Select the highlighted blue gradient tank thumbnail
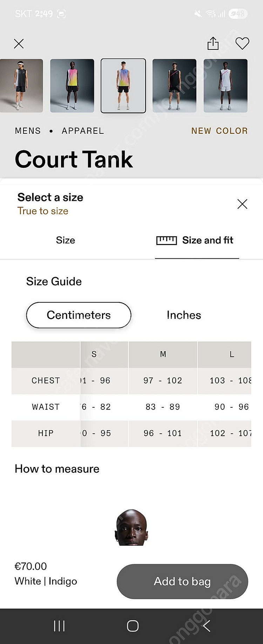This screenshot has width=263, height=644. (123, 86)
